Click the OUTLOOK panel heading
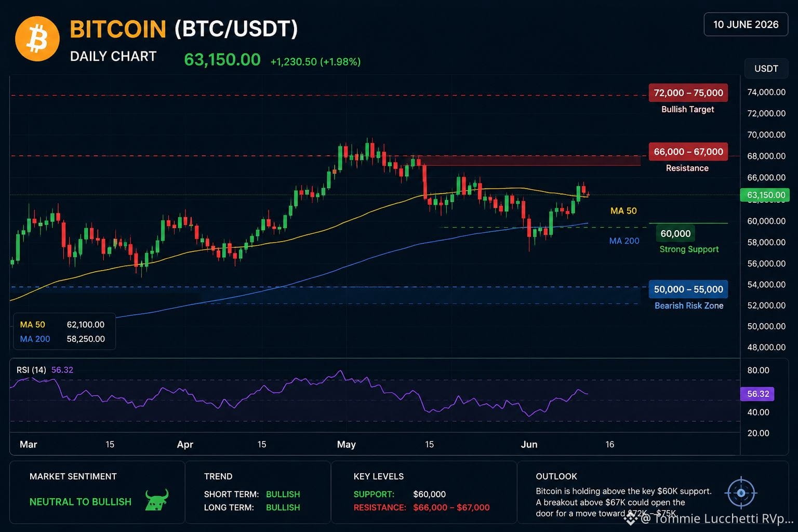This screenshot has height=532, width=798. click(556, 476)
